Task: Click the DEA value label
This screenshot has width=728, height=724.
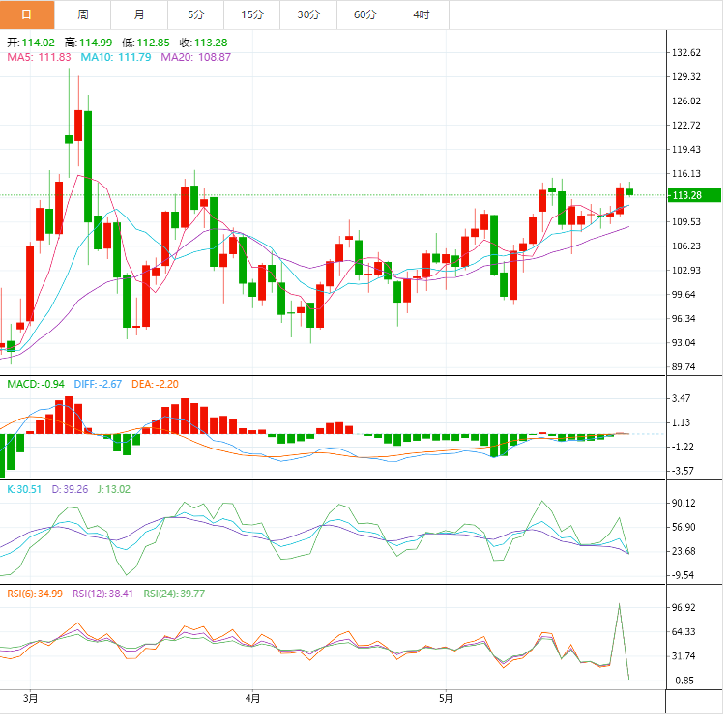Action: tap(155, 385)
